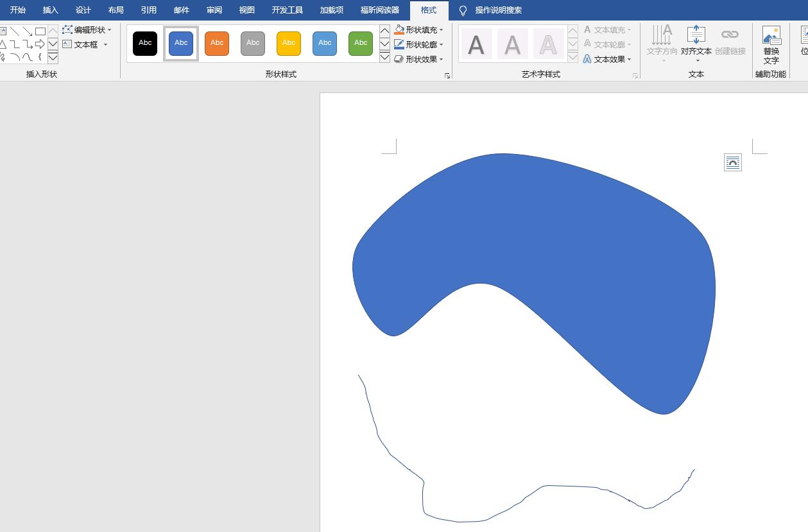The height and width of the screenshot is (532, 808).
Task: Open the 引用 (References) tab
Action: point(149,10)
